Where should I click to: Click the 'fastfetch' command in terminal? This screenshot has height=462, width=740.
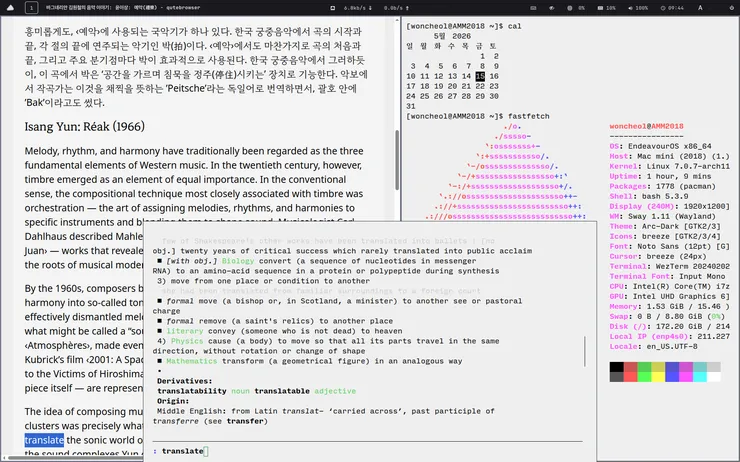click(529, 116)
